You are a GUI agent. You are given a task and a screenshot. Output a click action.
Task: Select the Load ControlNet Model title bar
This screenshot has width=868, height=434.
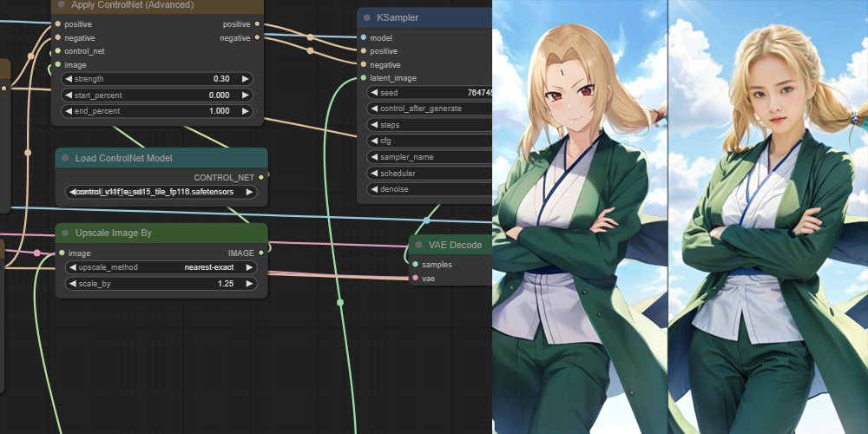click(x=161, y=158)
